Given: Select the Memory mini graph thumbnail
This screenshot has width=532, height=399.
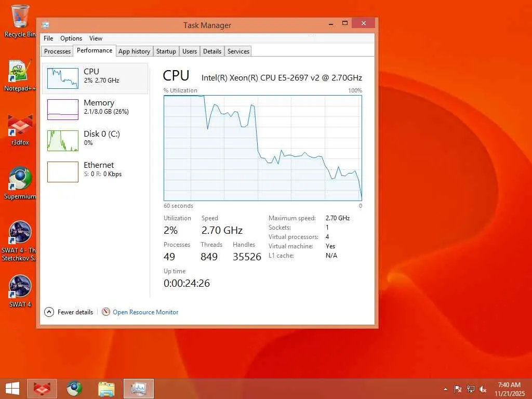Looking at the screenshot, I should point(63,110).
